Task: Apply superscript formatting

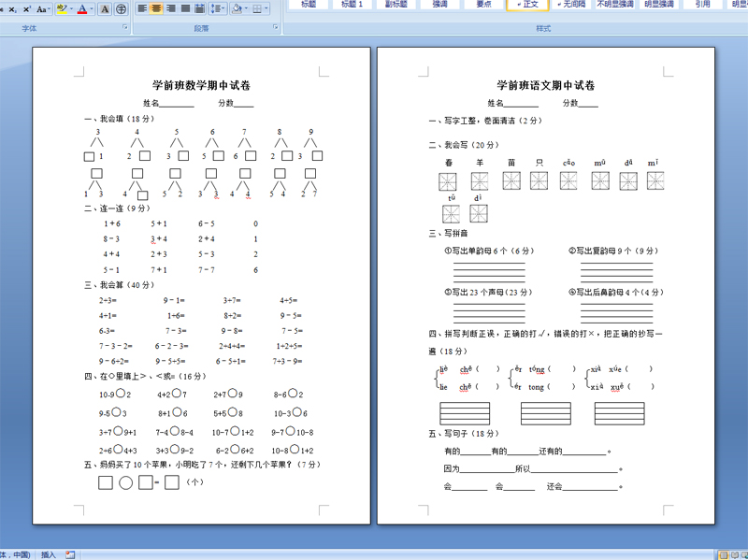Action: [x=27, y=9]
